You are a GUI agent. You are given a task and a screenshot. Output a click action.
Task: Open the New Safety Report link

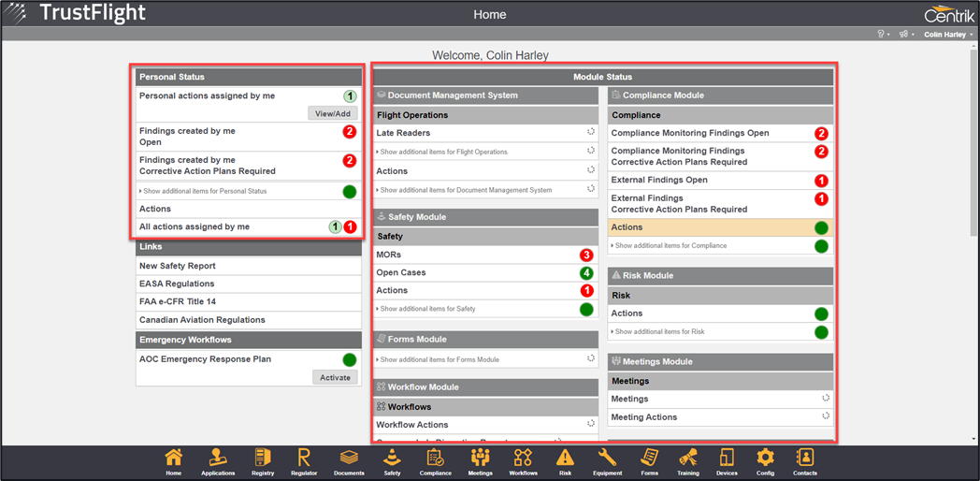point(178,266)
